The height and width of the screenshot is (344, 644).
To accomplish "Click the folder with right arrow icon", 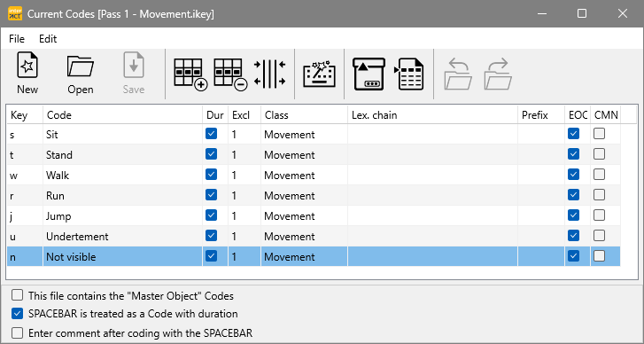I will pyautogui.click(x=498, y=74).
